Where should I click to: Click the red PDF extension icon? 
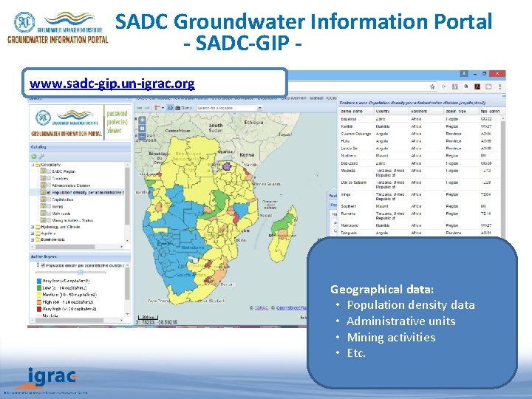point(477,86)
